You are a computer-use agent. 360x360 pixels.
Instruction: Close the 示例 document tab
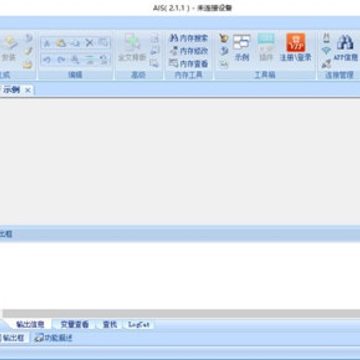28,90
